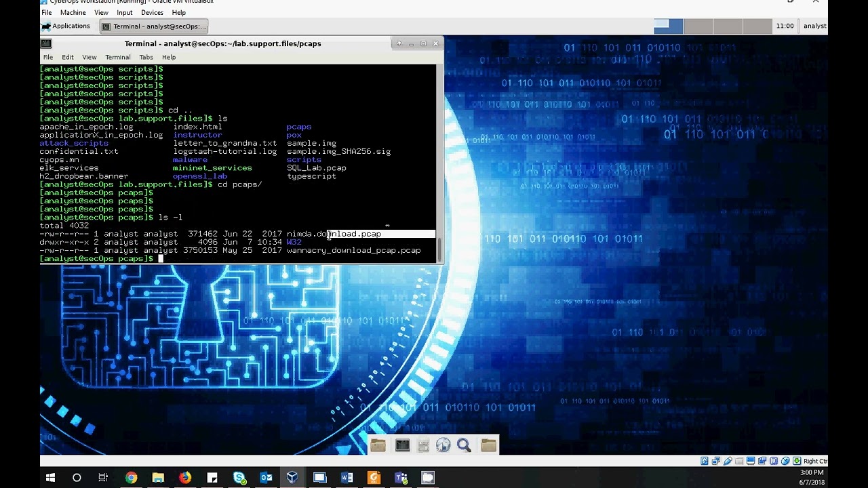
Task: Launch terminal emulator from bottom dock
Action: 402,445
